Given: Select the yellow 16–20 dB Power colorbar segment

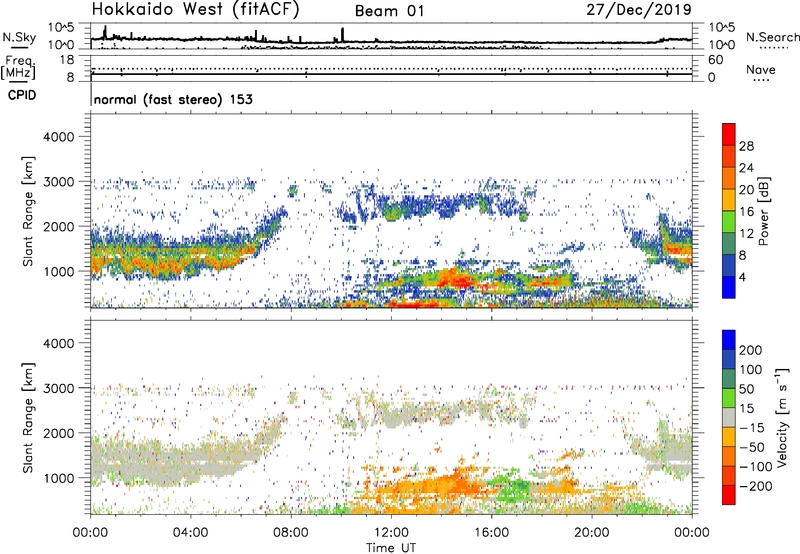Looking at the screenshot, I should (x=729, y=200).
